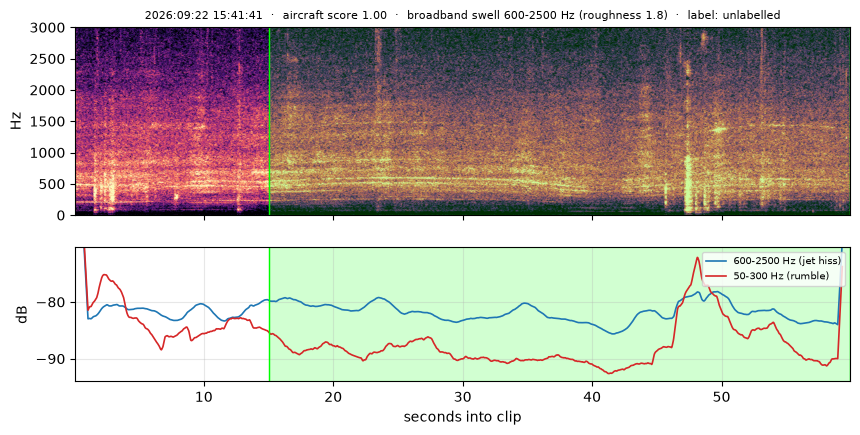Click the 'Hz' y-axis label of spectrogram
Screen dimensions: 860x435
[16, 121]
